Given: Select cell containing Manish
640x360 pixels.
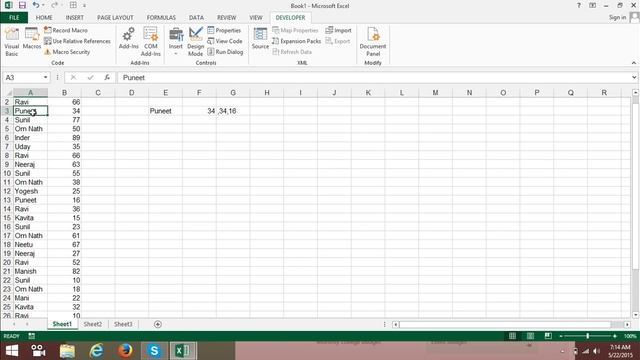Looking at the screenshot, I should click(30, 271).
